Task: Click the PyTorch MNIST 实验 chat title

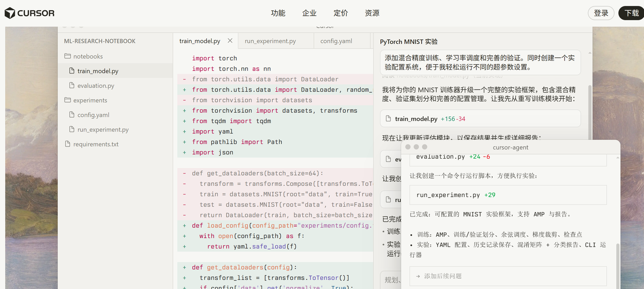Action: pyautogui.click(x=409, y=42)
